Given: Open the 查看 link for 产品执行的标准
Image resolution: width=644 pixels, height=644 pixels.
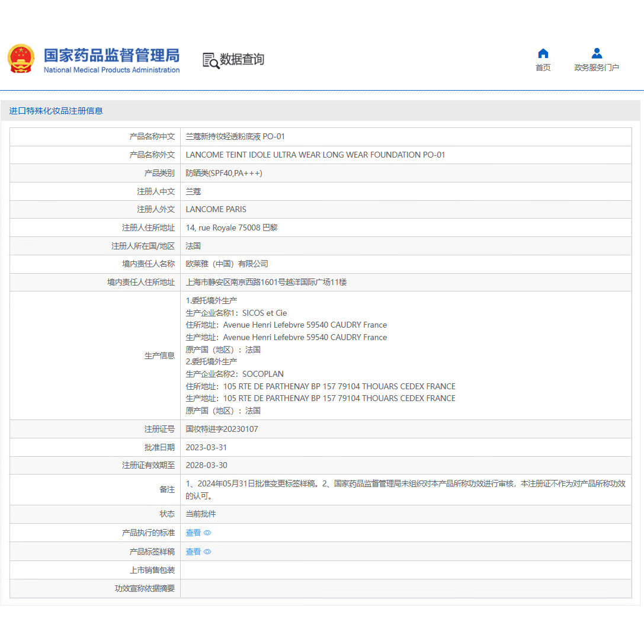Looking at the screenshot, I should coord(193,533).
